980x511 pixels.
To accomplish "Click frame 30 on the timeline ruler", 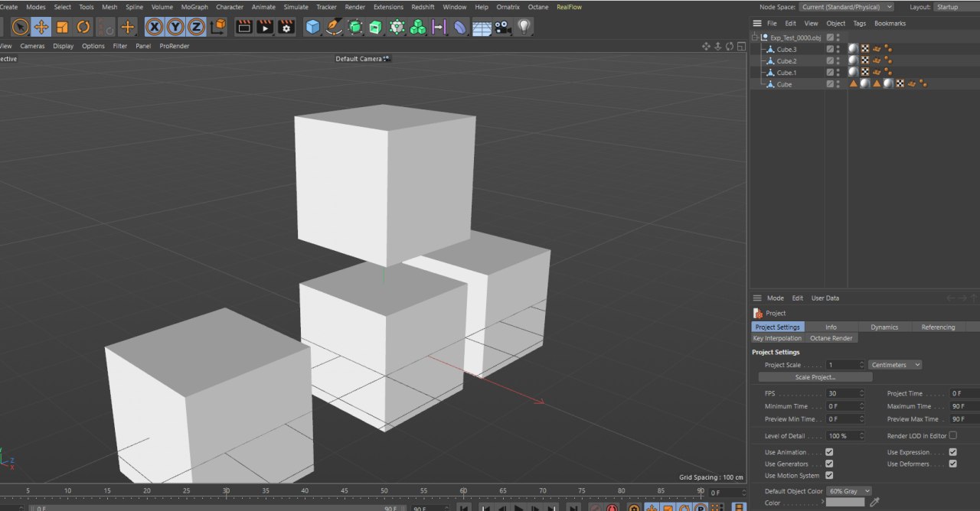I will (226, 491).
